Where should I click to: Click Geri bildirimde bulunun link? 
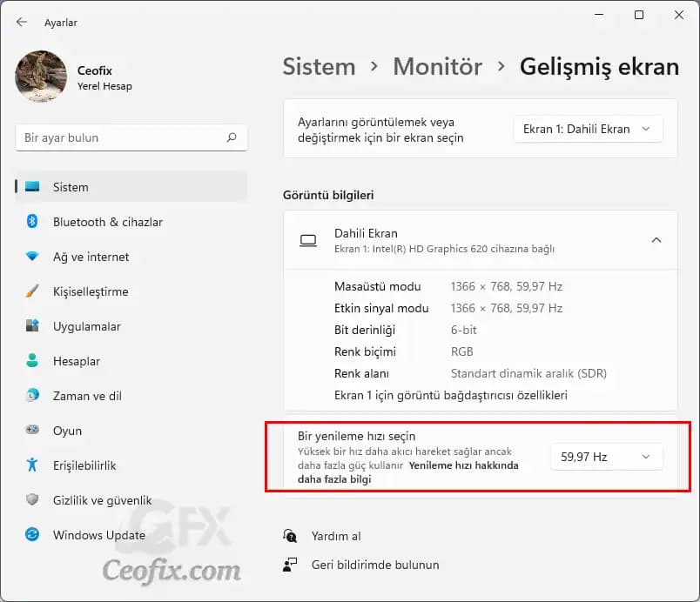coord(375,565)
